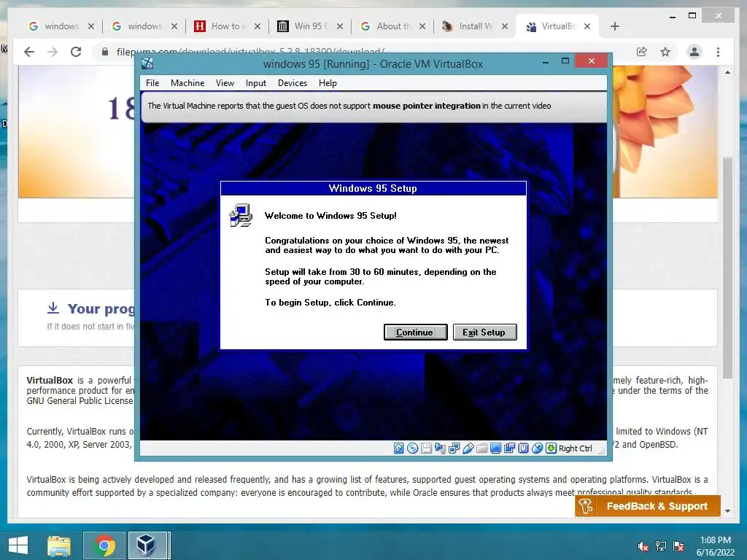The width and height of the screenshot is (747, 560).
Task: Reload the Chrome page
Action: coord(76,52)
